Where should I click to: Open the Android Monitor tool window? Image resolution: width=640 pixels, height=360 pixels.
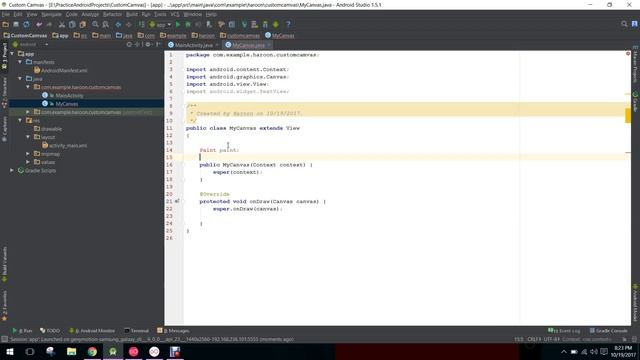92,331
